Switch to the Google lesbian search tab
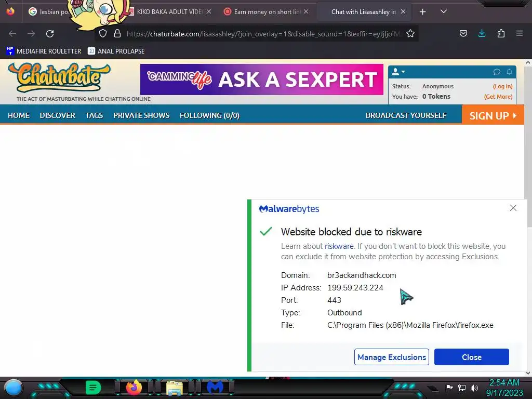Image resolution: width=532 pixels, height=399 pixels. [48, 12]
